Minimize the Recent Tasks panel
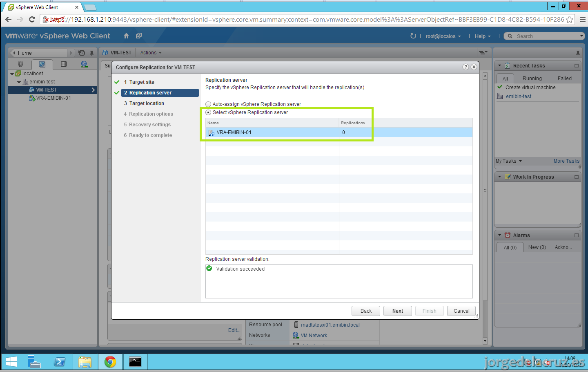588x372 pixels. [x=577, y=65]
